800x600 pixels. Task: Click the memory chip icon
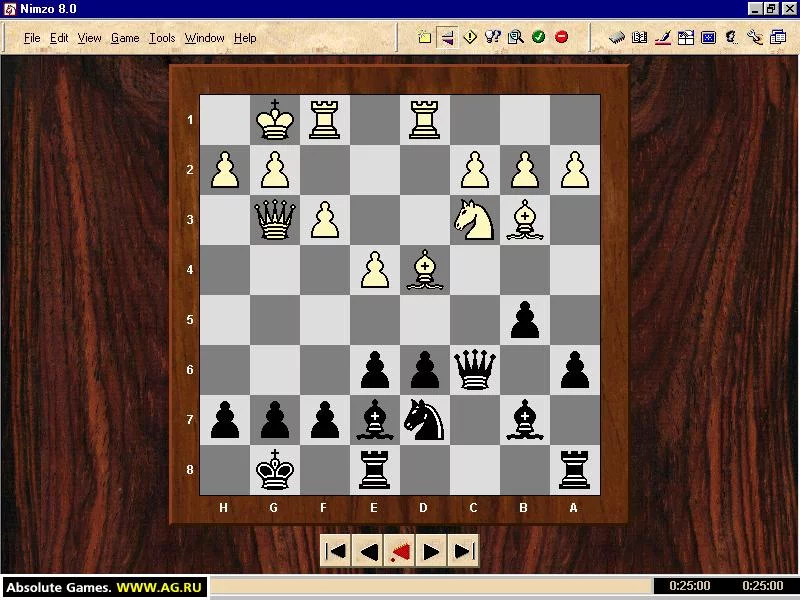[x=616, y=37]
